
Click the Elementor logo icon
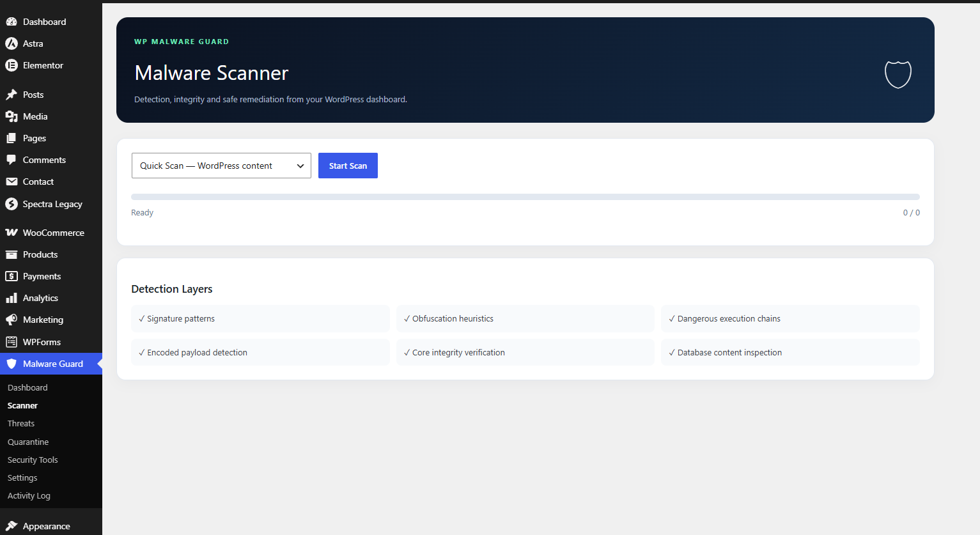coord(12,65)
